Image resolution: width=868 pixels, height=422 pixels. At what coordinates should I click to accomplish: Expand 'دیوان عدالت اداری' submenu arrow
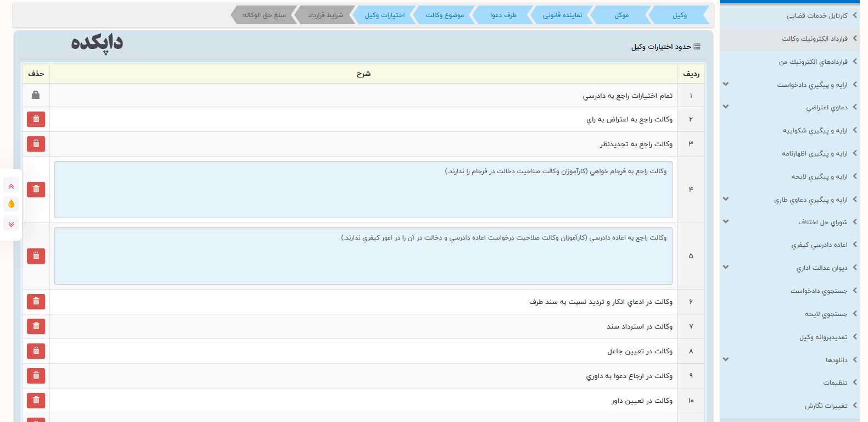click(x=726, y=267)
